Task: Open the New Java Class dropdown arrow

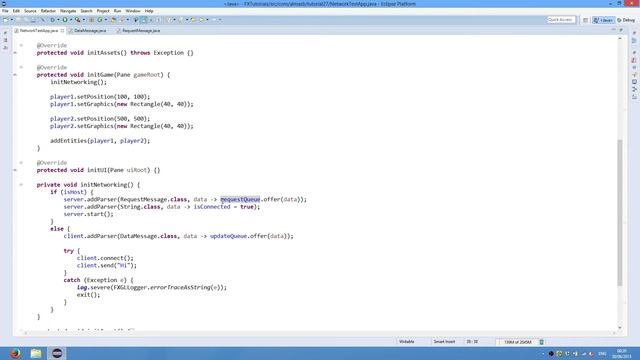Action: click(106, 20)
